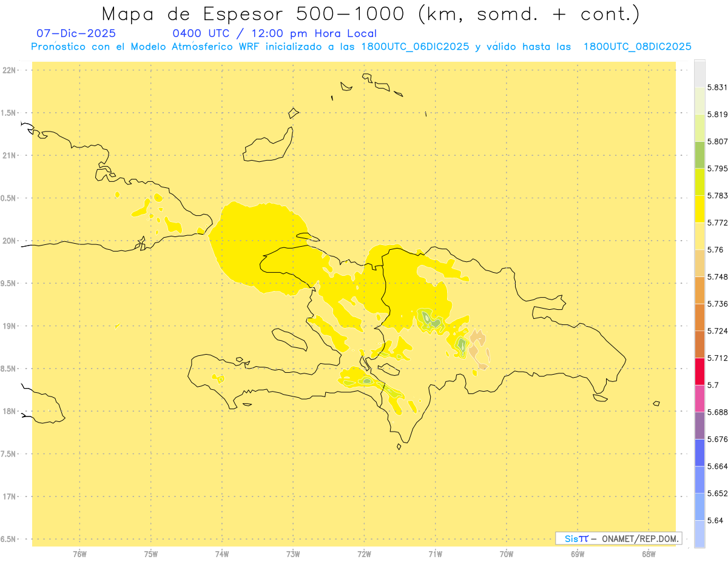
Task: Click the green legend swatch between 5.795 and 5.807
Action: pos(699,155)
